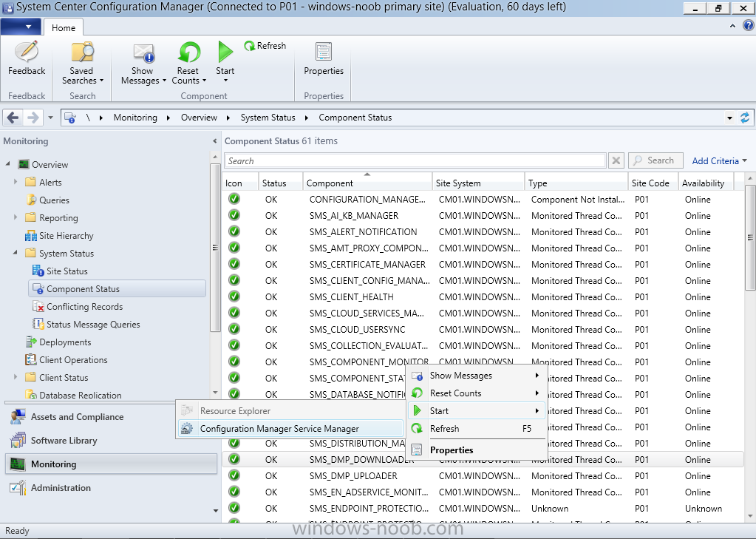
Task: Click the Feedback pencil icon in ribbon
Action: click(27, 52)
